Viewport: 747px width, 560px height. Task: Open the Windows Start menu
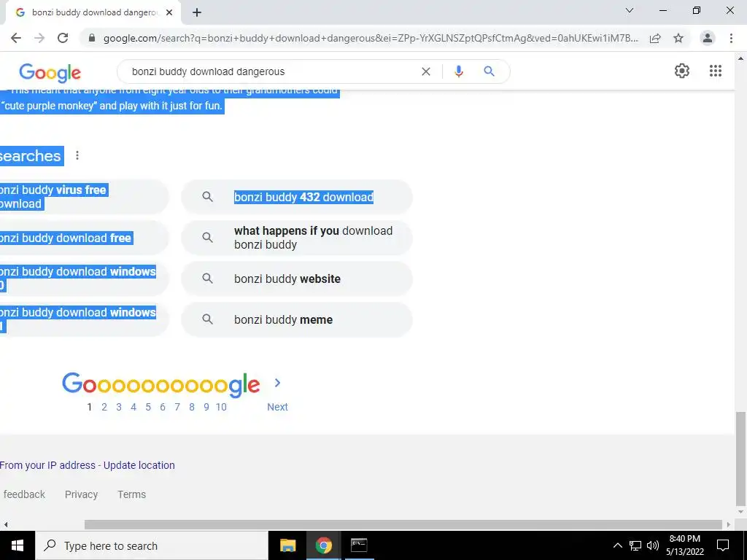click(18, 545)
